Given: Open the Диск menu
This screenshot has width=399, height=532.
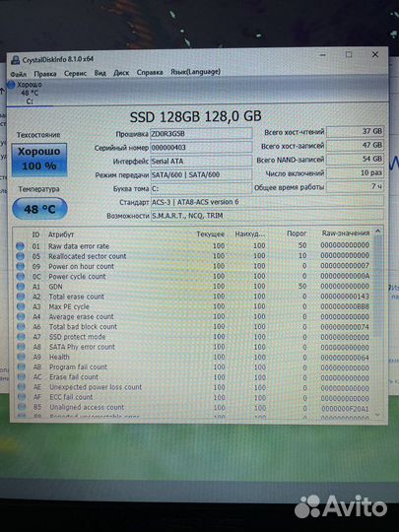Looking at the screenshot, I should (x=121, y=73).
